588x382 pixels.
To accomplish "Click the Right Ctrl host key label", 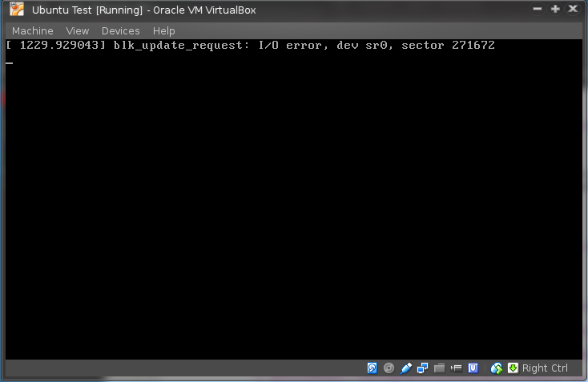I will [x=545, y=368].
